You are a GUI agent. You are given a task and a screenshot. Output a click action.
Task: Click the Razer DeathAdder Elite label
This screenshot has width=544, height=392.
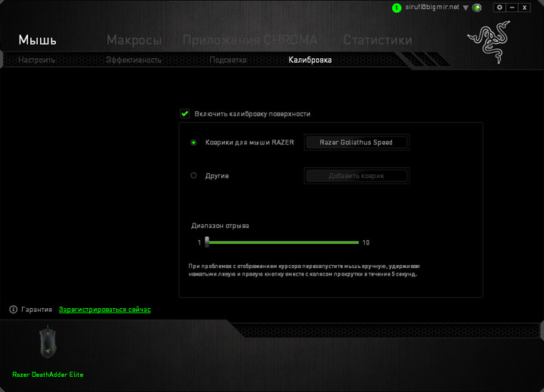pos(48,375)
